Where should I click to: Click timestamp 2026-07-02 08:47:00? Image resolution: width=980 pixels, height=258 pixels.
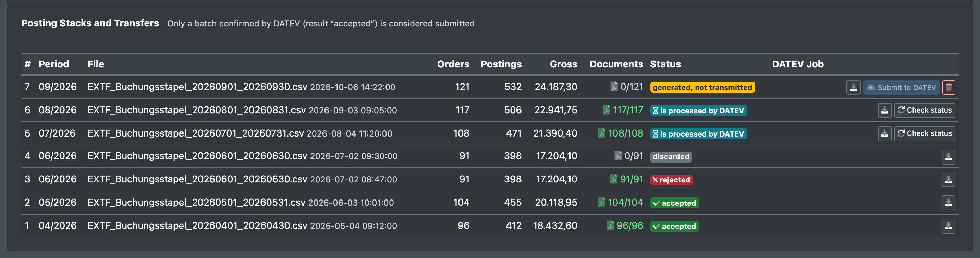click(x=353, y=179)
